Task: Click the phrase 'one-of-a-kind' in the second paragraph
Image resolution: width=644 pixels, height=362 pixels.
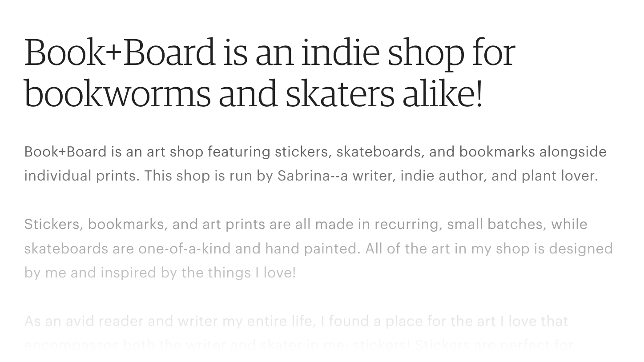Action: (x=185, y=248)
